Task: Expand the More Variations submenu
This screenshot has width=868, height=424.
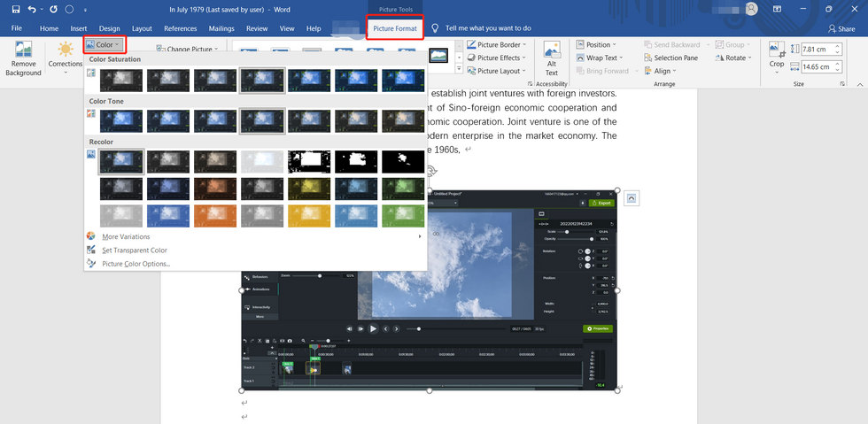Action: tap(126, 236)
